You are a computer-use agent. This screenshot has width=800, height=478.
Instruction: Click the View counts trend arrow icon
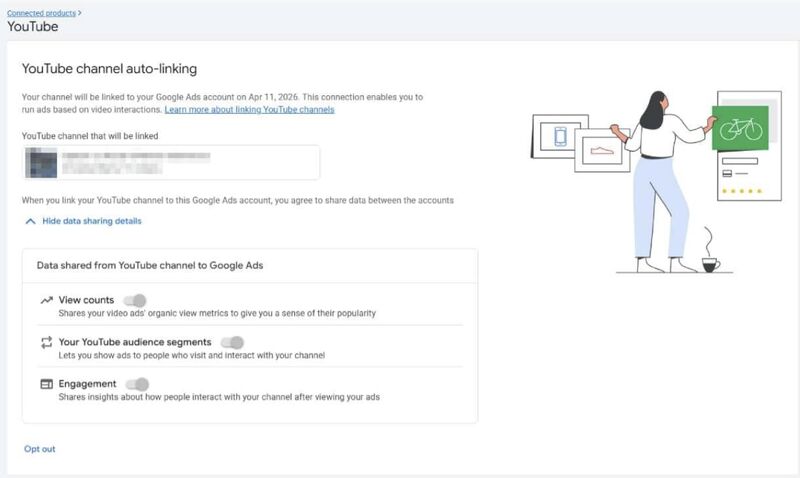tap(46, 300)
